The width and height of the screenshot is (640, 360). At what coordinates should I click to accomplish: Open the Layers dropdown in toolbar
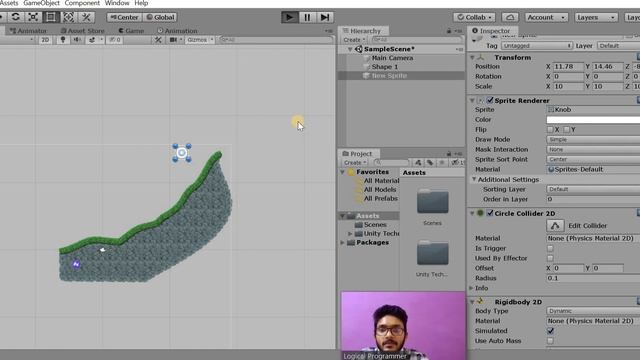[x=596, y=17]
